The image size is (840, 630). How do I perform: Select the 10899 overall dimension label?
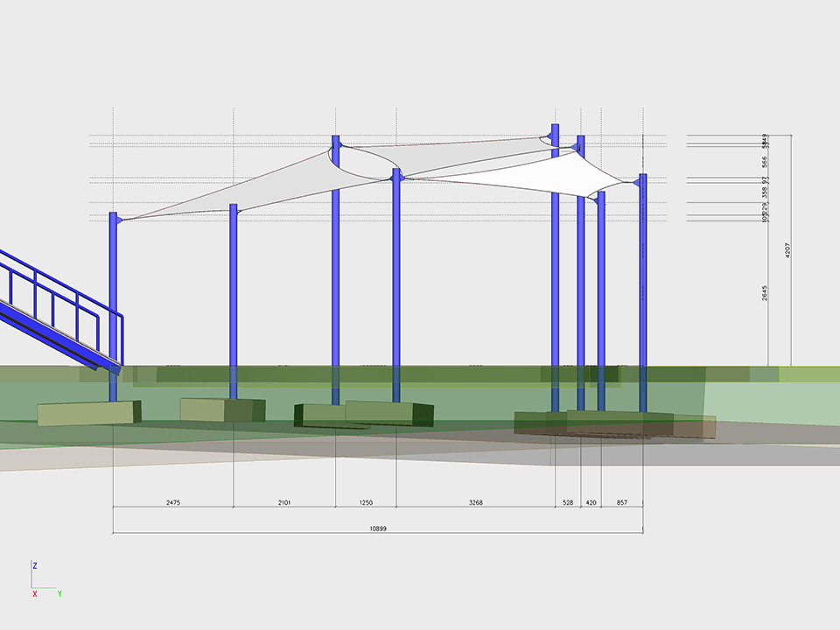[x=378, y=528]
